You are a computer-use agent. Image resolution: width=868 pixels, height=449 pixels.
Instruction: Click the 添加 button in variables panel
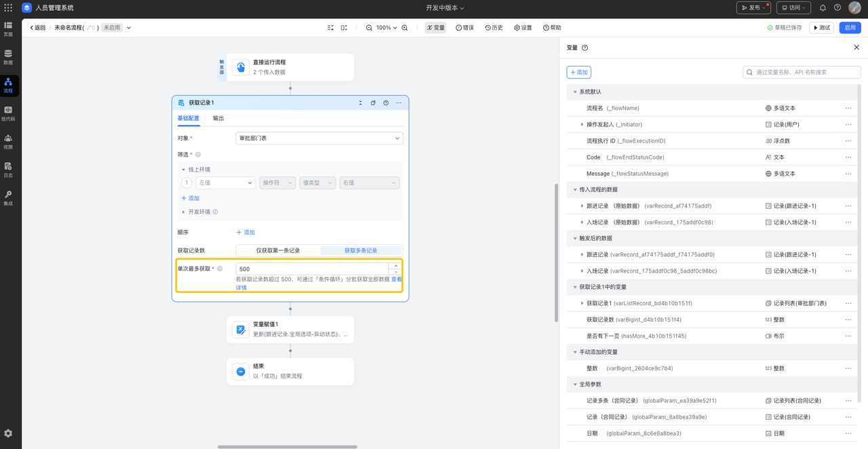click(x=578, y=72)
